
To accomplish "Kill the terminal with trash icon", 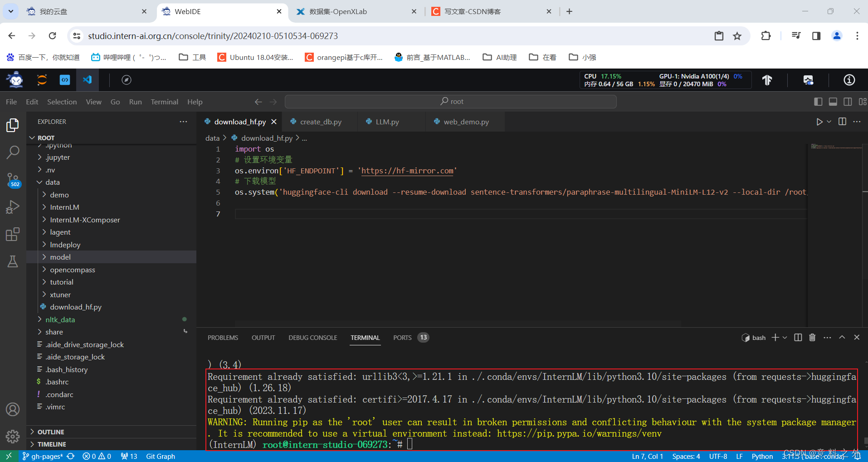I will pos(812,337).
